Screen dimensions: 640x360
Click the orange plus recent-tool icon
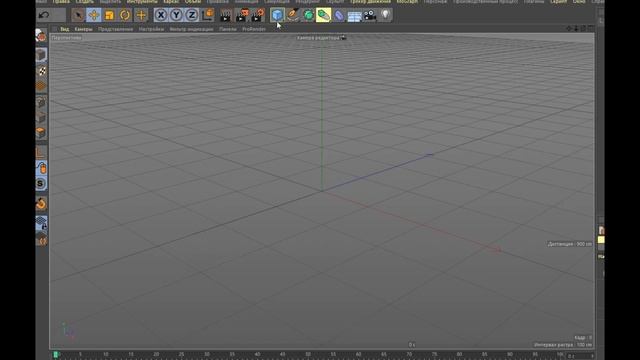141,16
